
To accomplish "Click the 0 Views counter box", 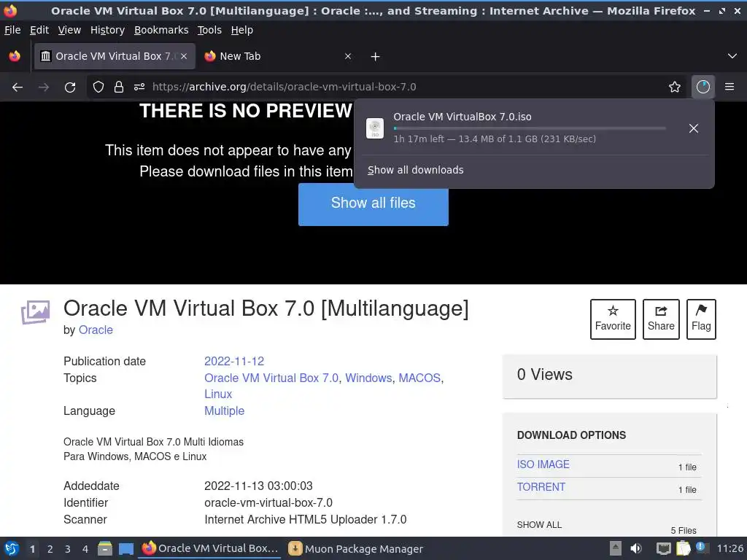I will (609, 376).
